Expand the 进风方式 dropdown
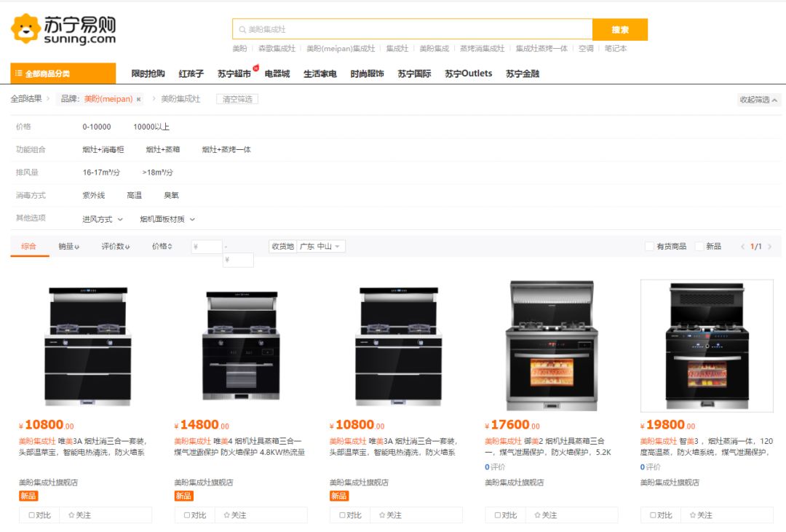The image size is (786, 532). (103, 219)
